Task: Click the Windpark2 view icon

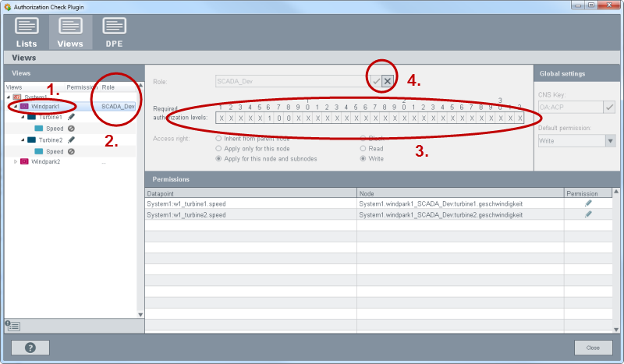Action: pos(24,161)
